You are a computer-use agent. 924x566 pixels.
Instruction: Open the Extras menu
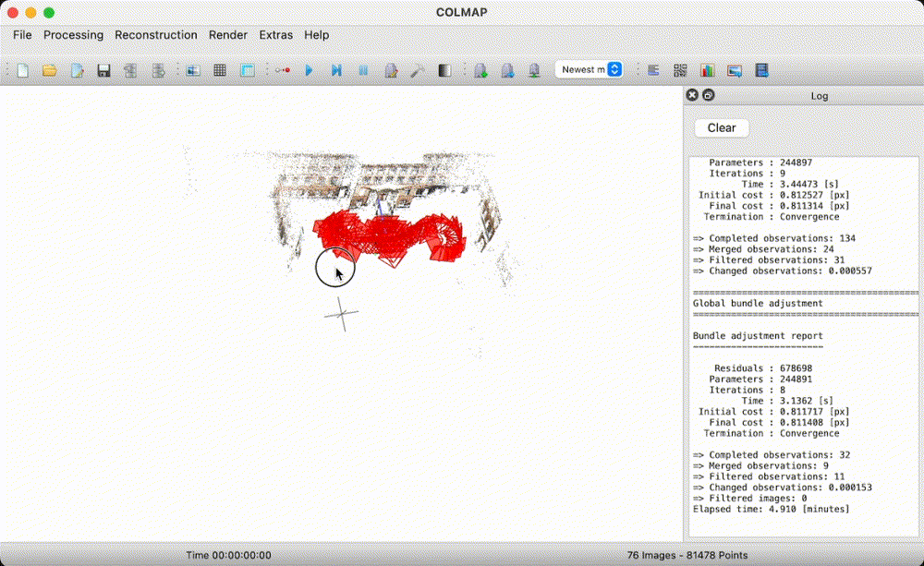point(275,35)
